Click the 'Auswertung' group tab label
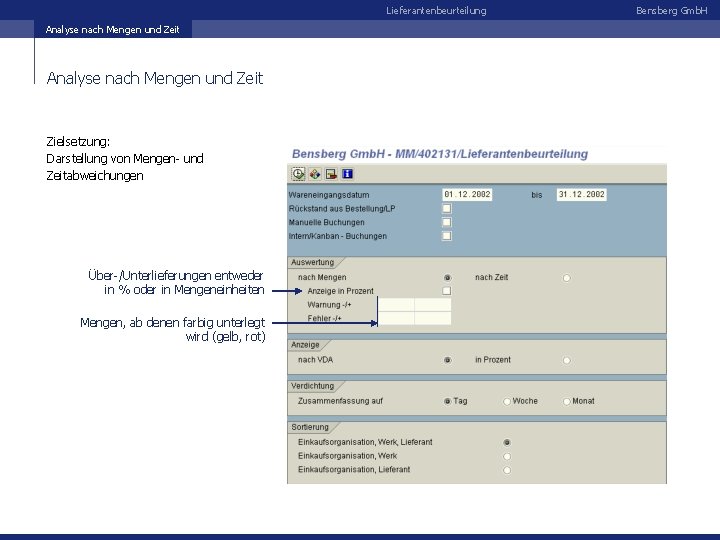 [312, 262]
